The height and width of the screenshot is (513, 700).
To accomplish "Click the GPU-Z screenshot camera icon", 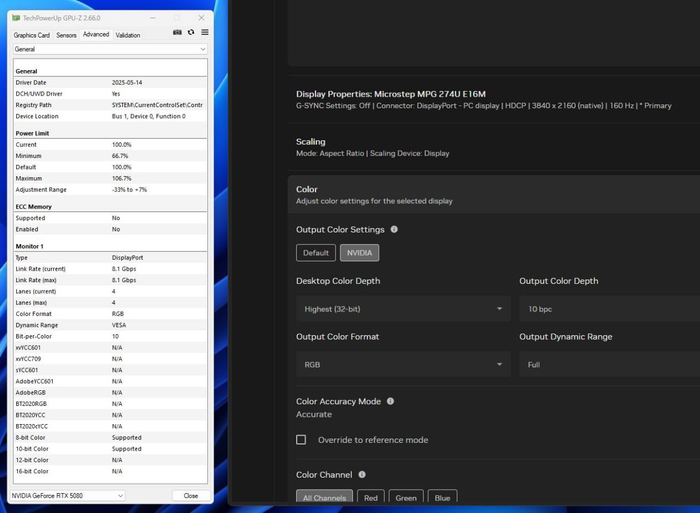I will pos(177,33).
